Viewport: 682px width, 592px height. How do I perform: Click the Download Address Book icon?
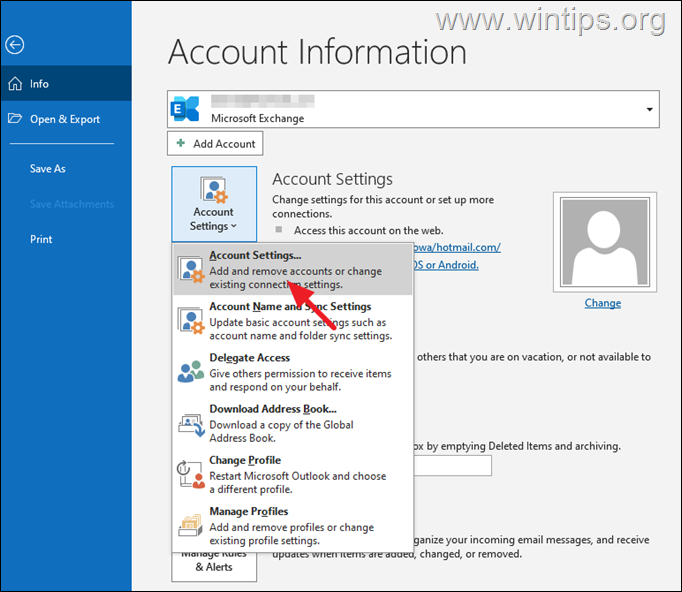[190, 423]
